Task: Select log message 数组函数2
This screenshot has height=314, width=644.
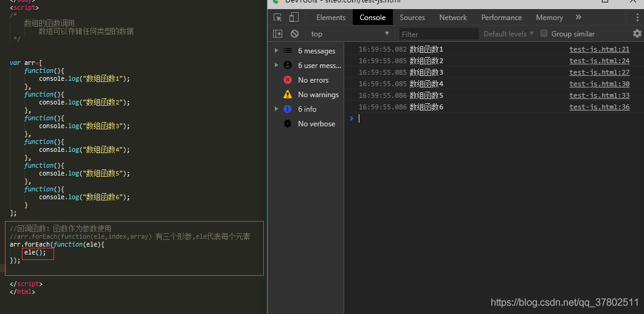Action: click(426, 61)
